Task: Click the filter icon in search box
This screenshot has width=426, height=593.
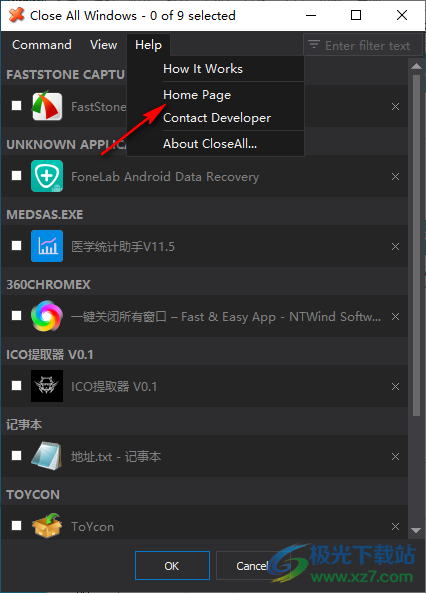Action: point(314,45)
